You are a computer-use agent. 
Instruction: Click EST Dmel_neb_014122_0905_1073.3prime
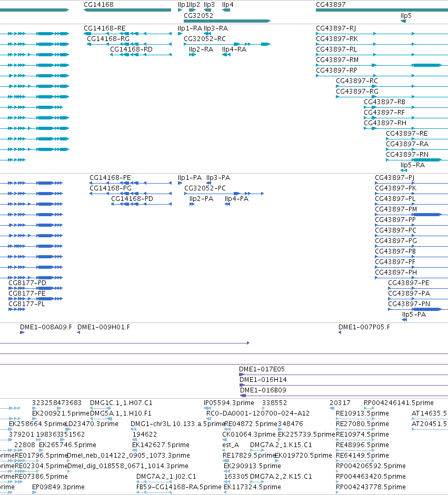click(68, 461)
